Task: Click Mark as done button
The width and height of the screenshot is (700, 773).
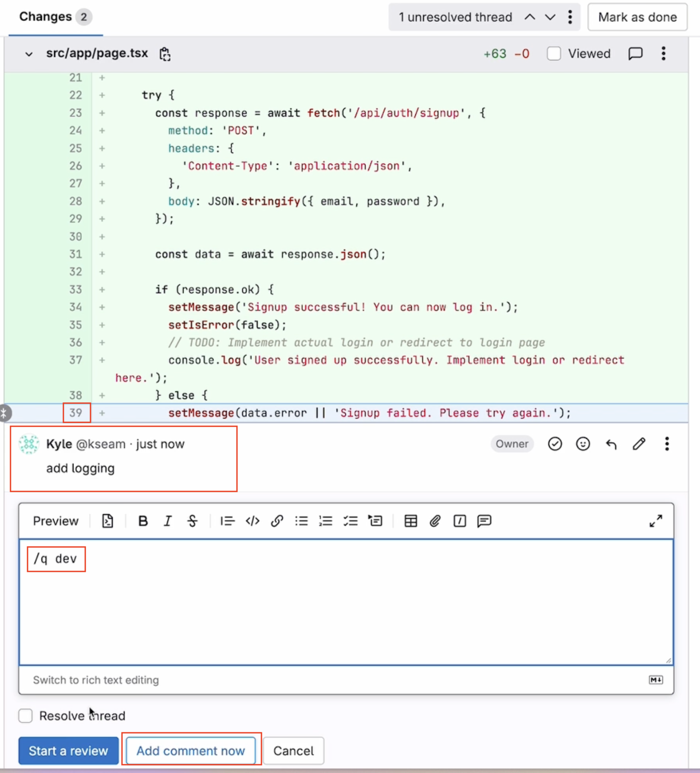Action: click(637, 17)
